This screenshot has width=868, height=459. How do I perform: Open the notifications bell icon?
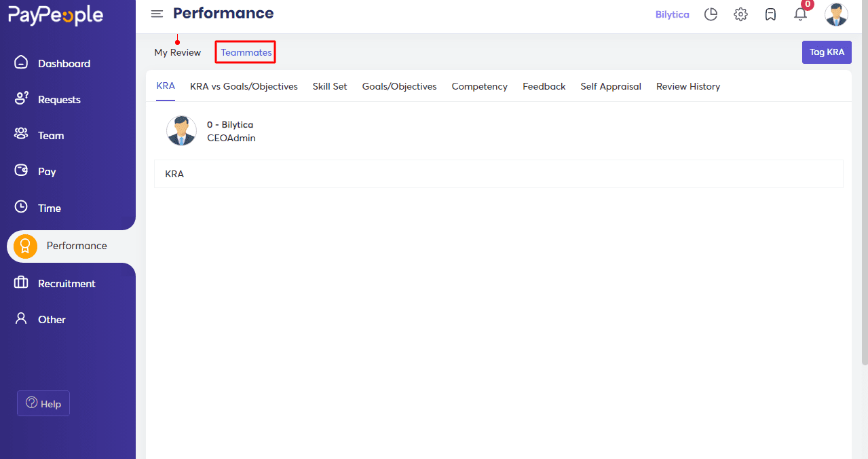(x=801, y=14)
